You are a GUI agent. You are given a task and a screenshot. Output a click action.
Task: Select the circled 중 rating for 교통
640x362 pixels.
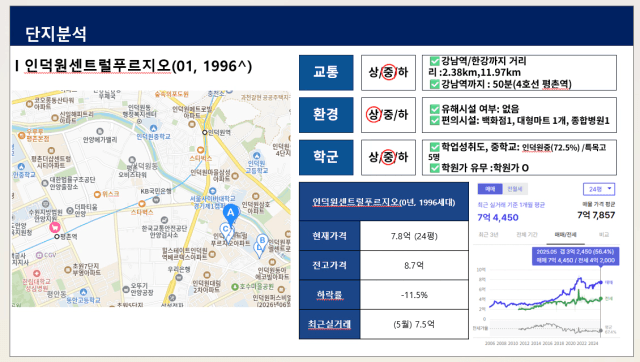(x=389, y=72)
